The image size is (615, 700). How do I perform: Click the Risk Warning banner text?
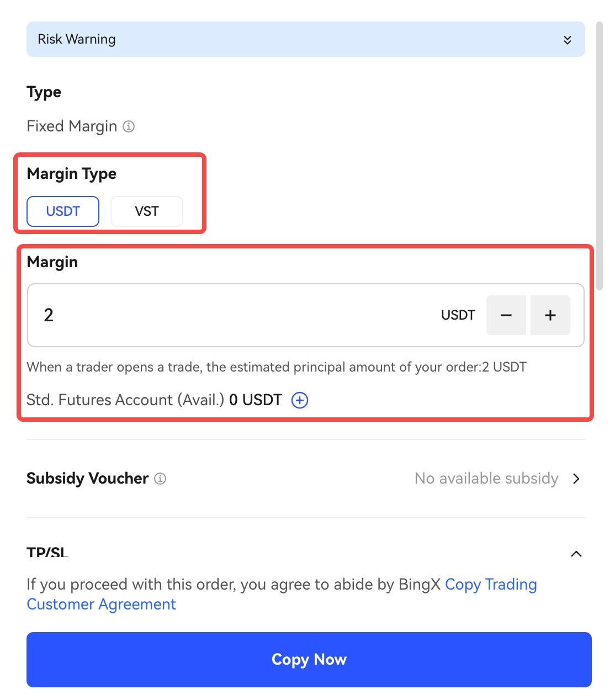click(77, 39)
